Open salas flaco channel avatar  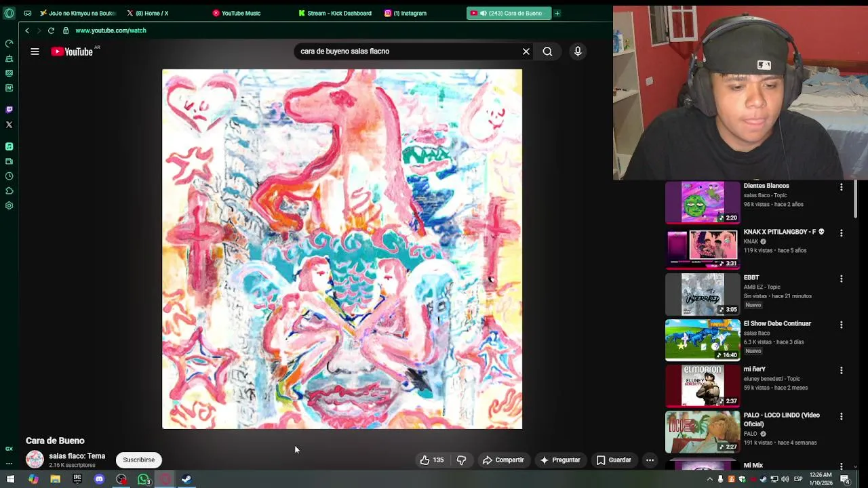point(35,460)
